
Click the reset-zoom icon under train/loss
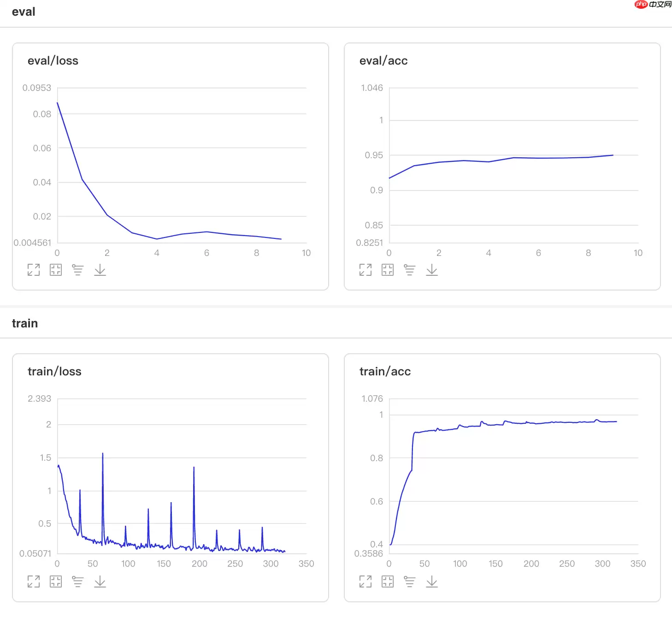tap(56, 581)
